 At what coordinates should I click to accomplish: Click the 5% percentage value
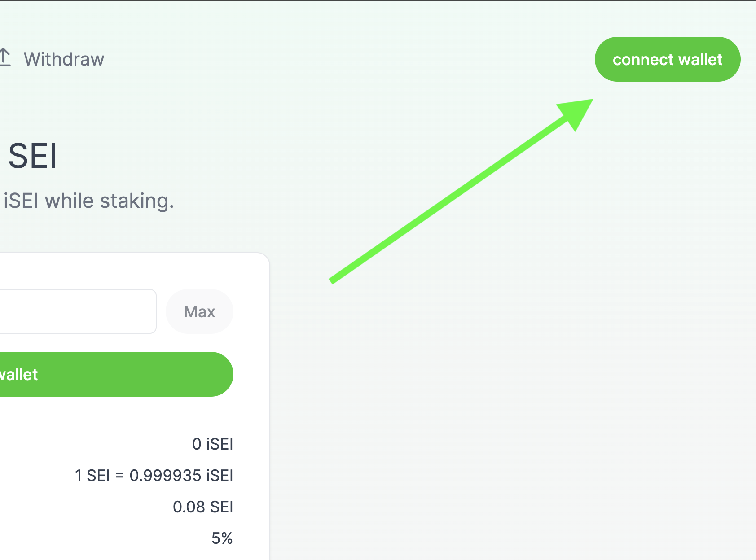click(x=222, y=538)
